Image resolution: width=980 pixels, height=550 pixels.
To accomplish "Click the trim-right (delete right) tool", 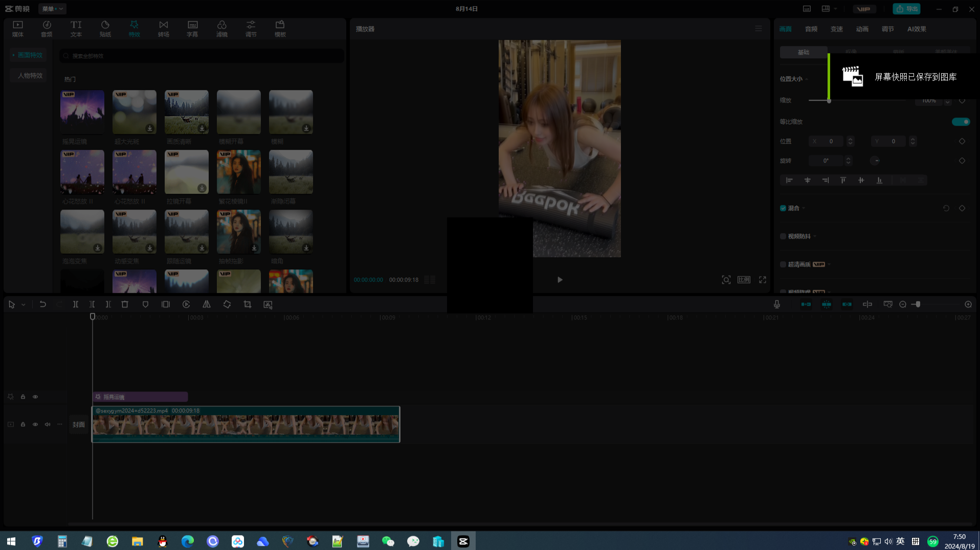I will (108, 304).
